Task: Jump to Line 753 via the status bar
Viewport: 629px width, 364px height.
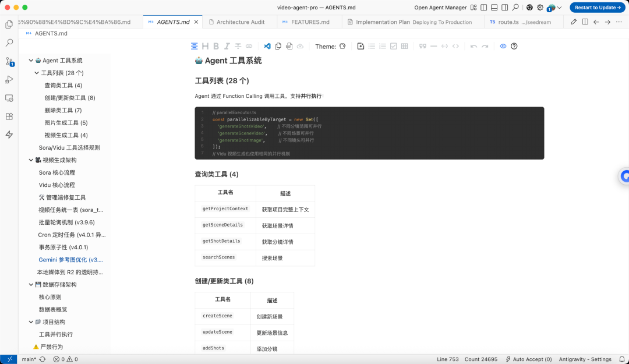Action: [447, 359]
